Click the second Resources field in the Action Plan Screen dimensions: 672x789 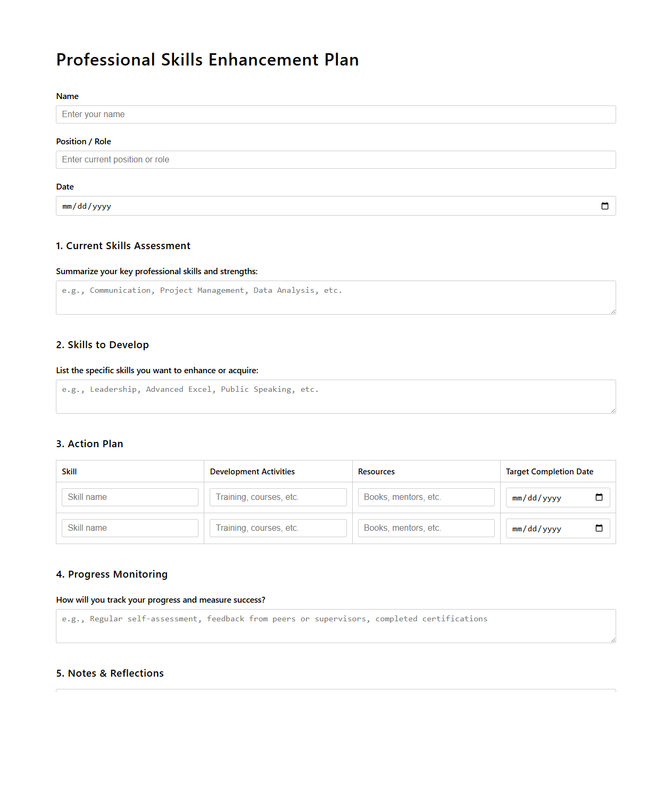click(426, 528)
